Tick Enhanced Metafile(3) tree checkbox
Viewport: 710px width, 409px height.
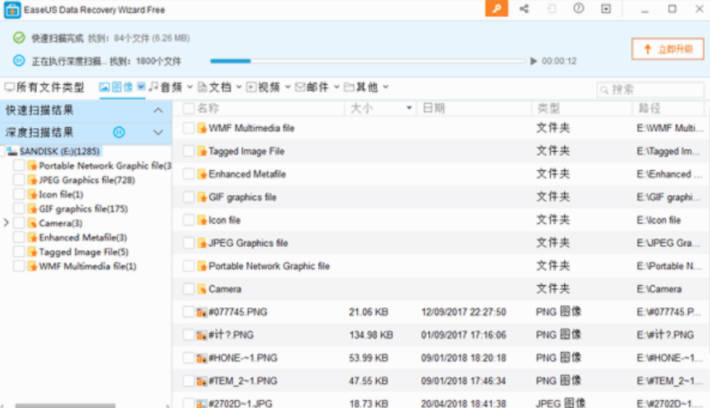point(19,237)
